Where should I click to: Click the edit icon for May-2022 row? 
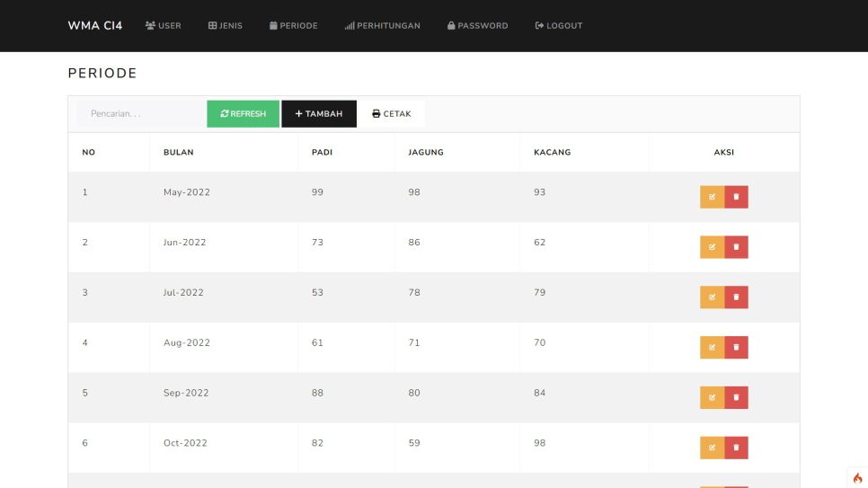click(x=712, y=197)
